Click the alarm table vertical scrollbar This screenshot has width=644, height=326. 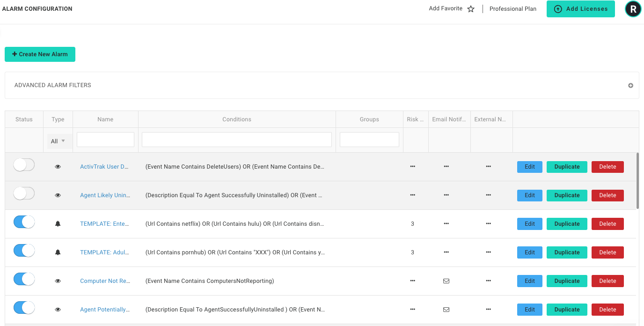click(x=637, y=181)
